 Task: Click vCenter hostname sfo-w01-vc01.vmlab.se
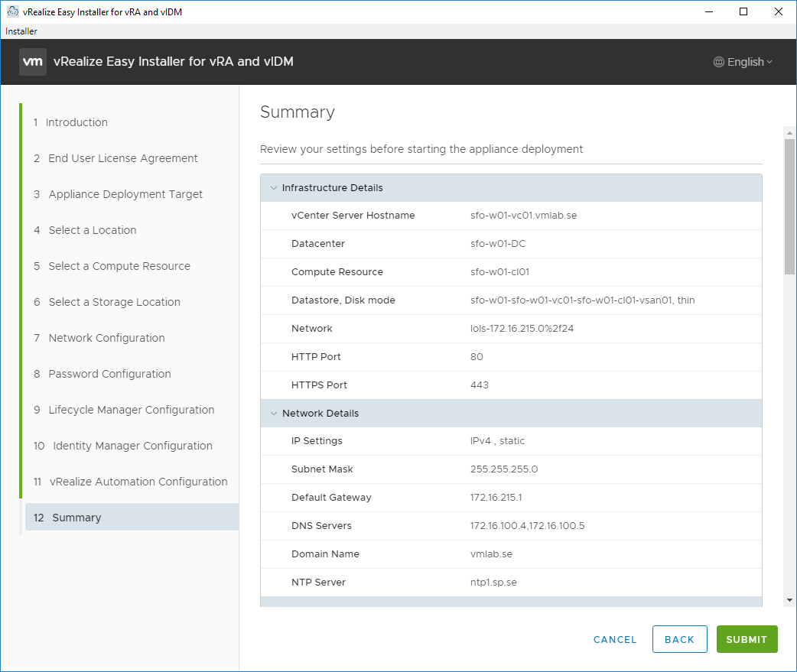pyautogui.click(x=523, y=216)
